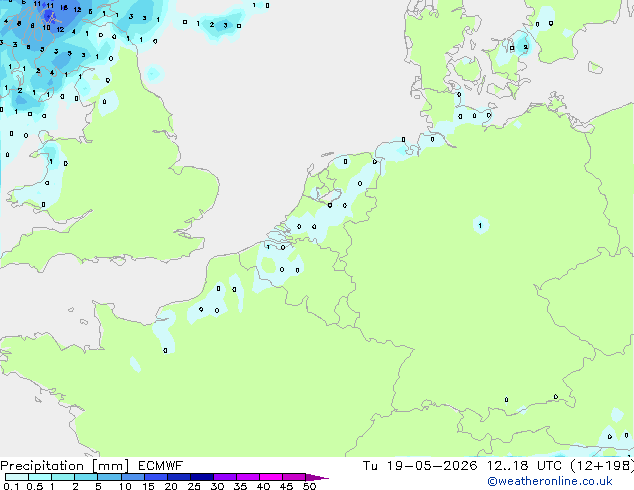Click the '40' legend scale label
The image size is (634, 490).
(263, 486)
